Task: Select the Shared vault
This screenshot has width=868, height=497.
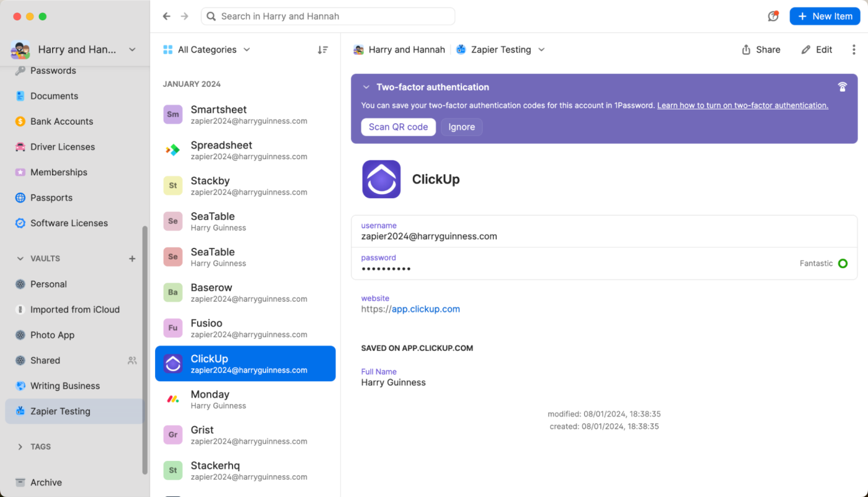Action: pos(74,360)
